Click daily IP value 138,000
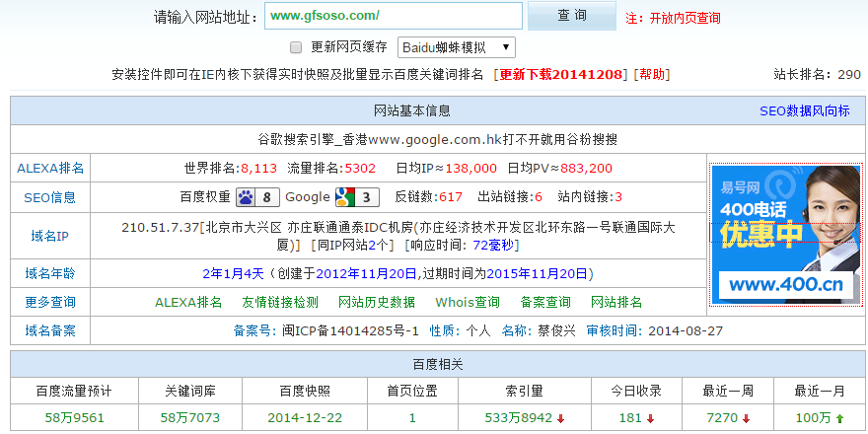This screenshot has width=868, height=434. click(471, 169)
